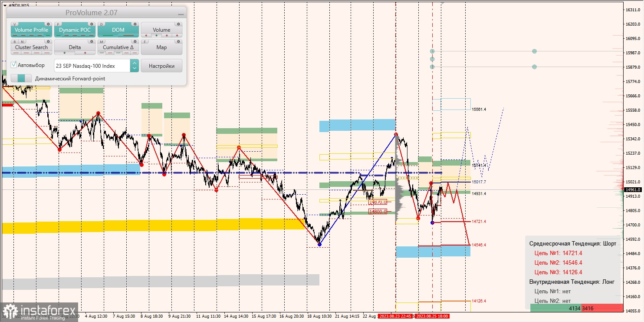Toggle the Dynamic POC indicator
The height and width of the screenshot is (322, 644).
pos(75,30)
